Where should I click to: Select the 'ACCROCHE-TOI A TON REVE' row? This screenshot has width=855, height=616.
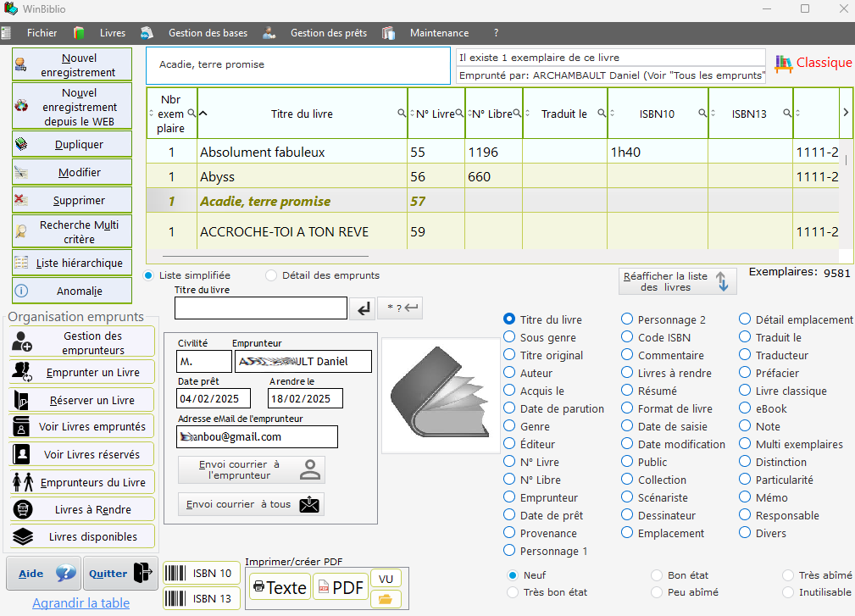point(492,231)
